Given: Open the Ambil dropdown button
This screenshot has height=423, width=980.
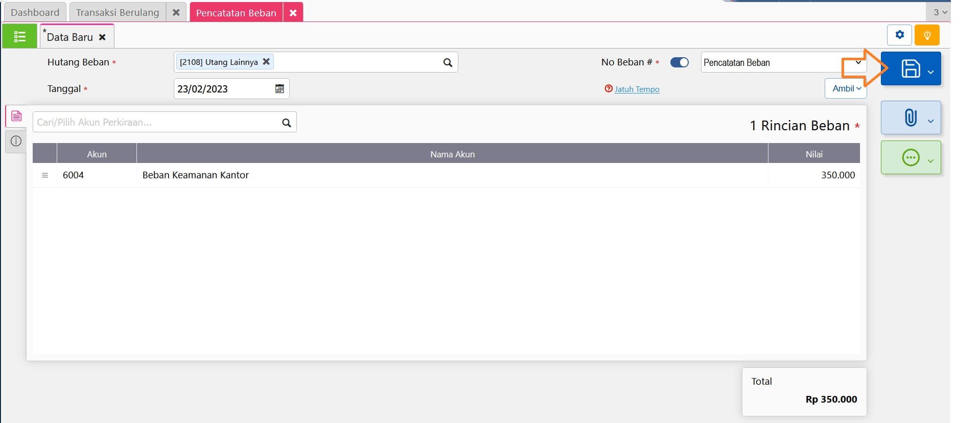Looking at the screenshot, I should tap(846, 88).
